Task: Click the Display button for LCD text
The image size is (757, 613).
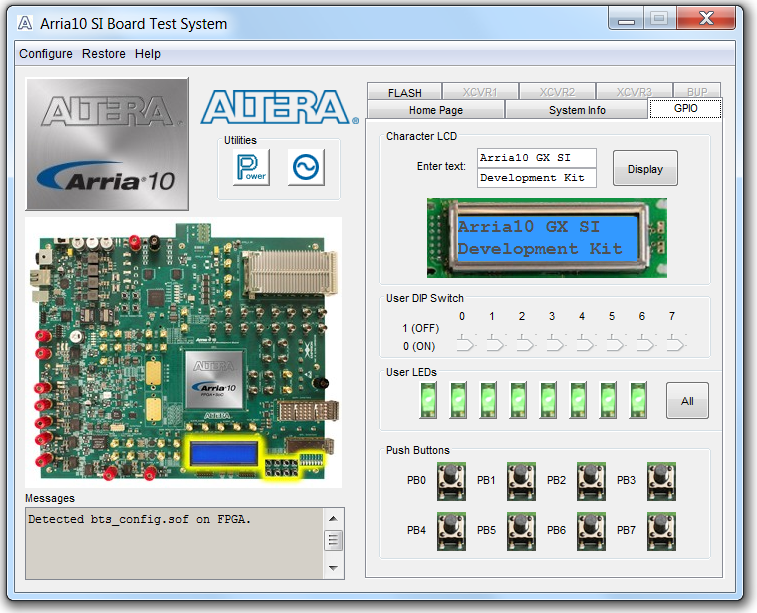Action: click(645, 169)
